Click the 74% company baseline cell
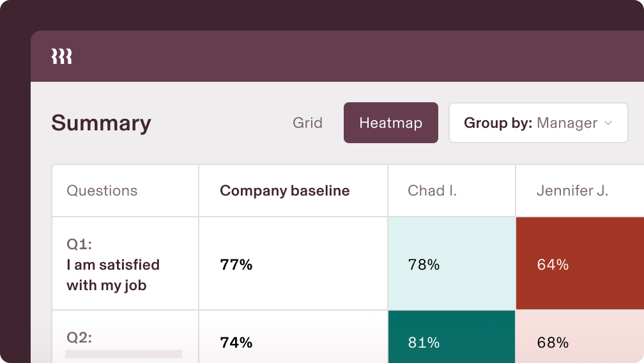The width and height of the screenshot is (644, 363). (x=236, y=343)
